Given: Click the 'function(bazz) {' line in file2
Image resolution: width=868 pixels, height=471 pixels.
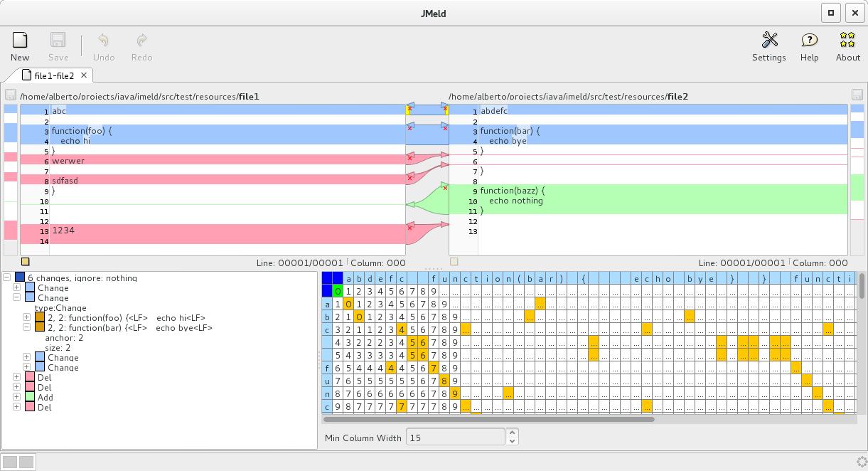Looking at the screenshot, I should 512,190.
